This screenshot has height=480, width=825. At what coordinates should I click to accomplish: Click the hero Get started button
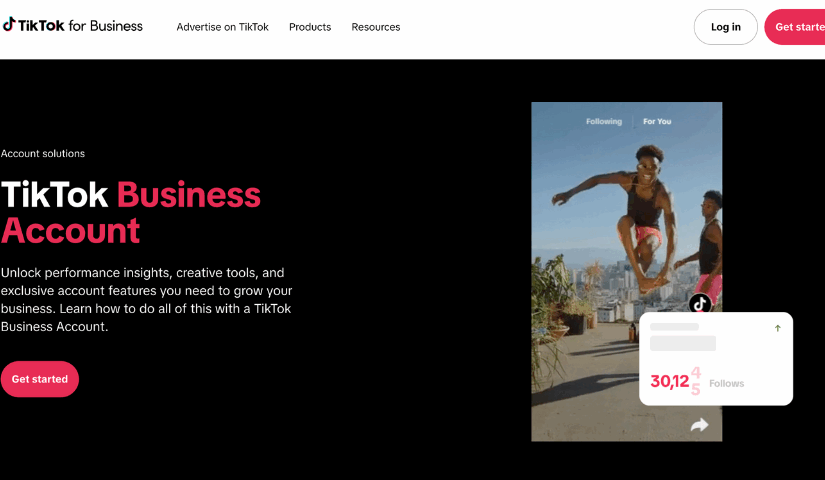tap(39, 379)
